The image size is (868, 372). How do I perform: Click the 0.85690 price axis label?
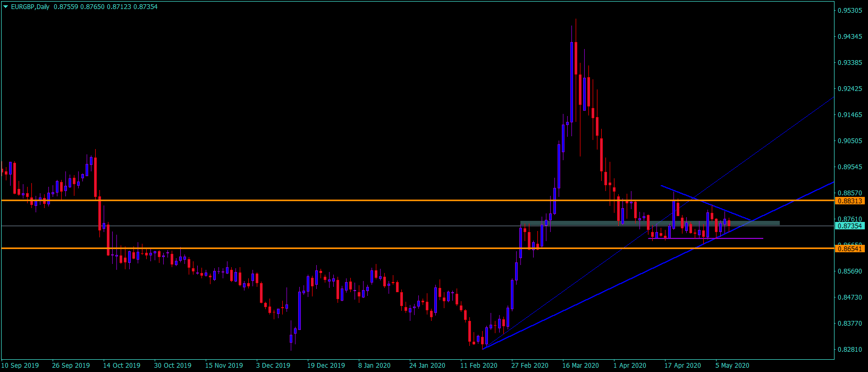click(x=849, y=271)
